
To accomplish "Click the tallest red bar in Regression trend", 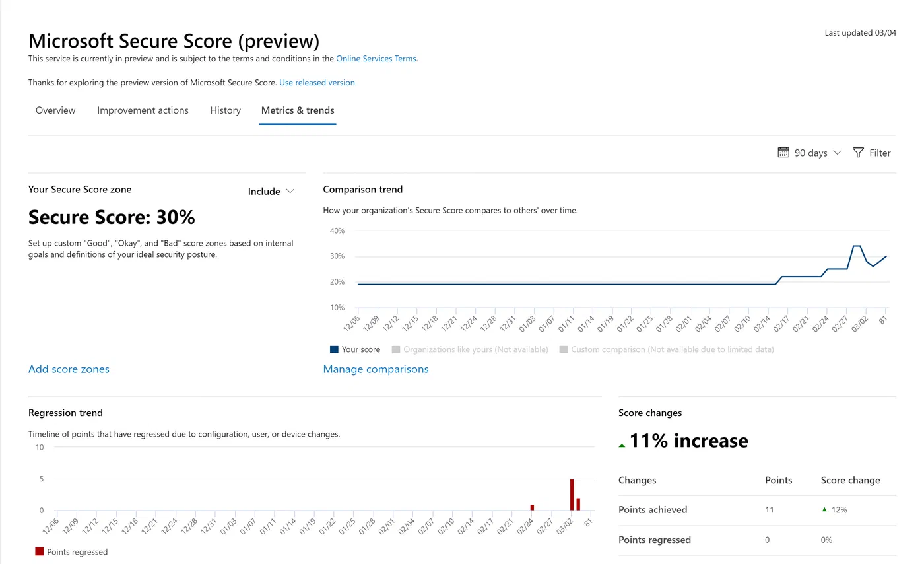I will (572, 495).
